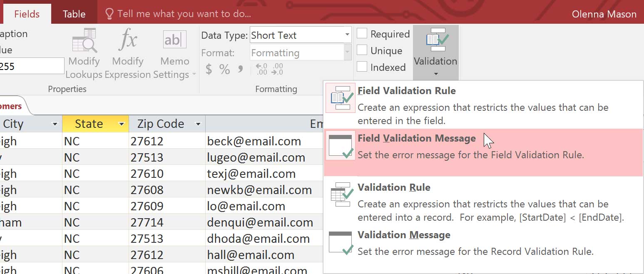Select the Fields ribbon tab

[x=27, y=13]
